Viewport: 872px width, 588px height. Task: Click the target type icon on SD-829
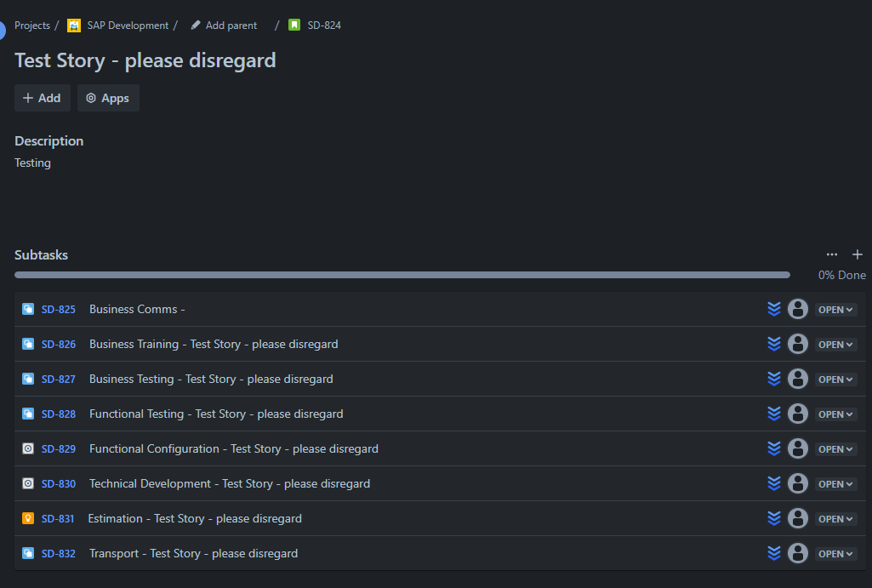pyautogui.click(x=28, y=448)
